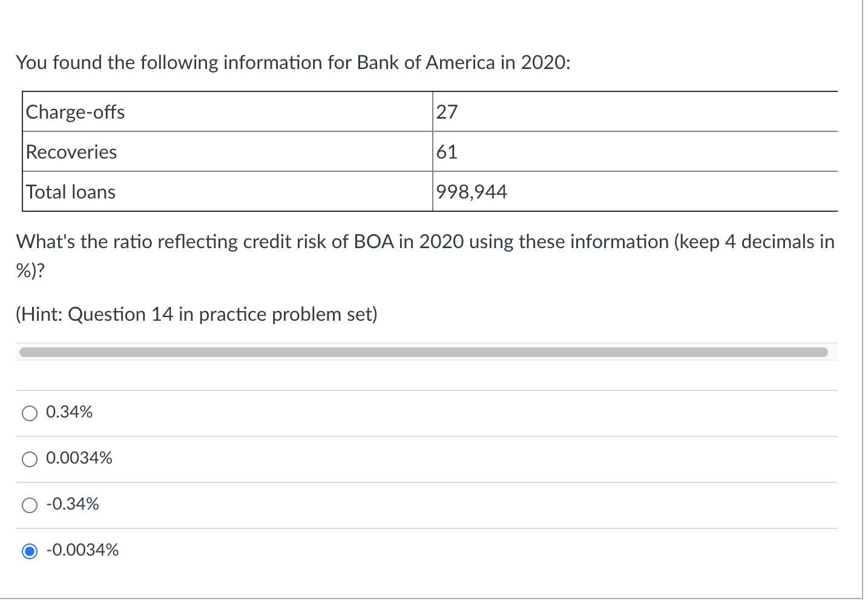
Task: Click the selected -0.0034% radio button
Action: click(29, 551)
